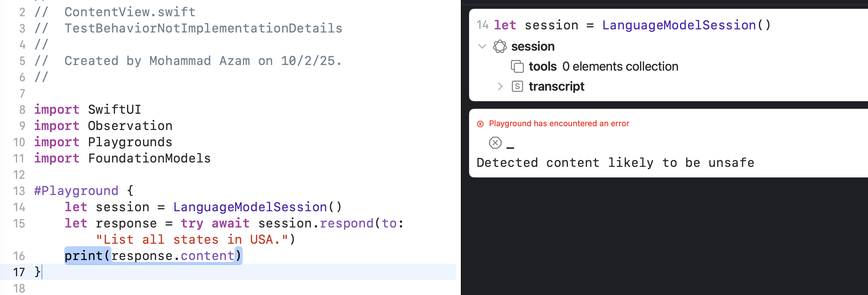Click the gray octagon error icon
Viewport: 868px width, 295px height.
[x=495, y=143]
